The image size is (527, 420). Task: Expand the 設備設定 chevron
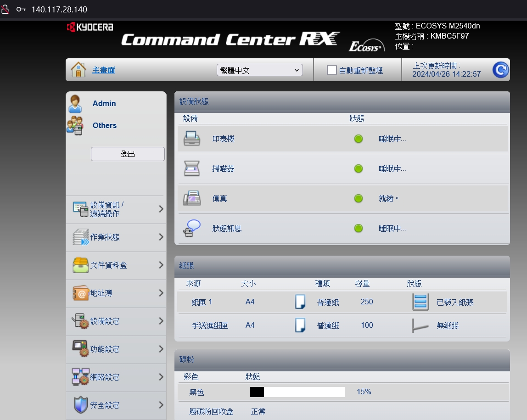[161, 321]
